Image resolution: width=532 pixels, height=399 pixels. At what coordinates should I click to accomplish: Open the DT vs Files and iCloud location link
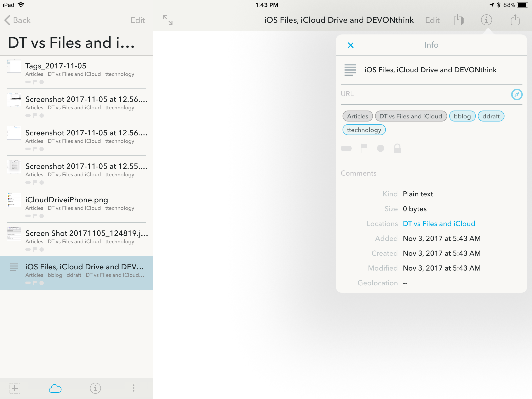[x=439, y=224]
